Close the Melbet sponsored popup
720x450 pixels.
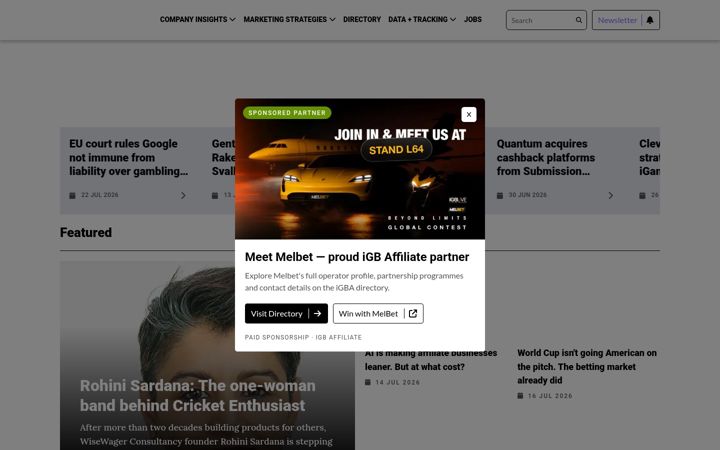coord(468,114)
